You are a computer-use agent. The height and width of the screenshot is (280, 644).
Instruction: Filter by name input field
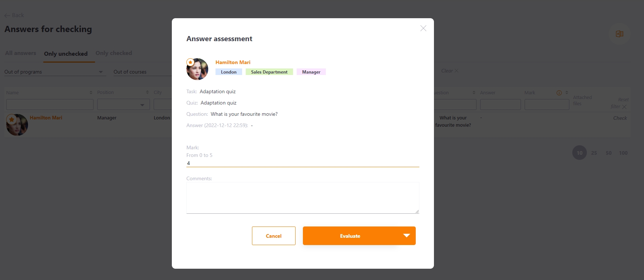coord(50,104)
